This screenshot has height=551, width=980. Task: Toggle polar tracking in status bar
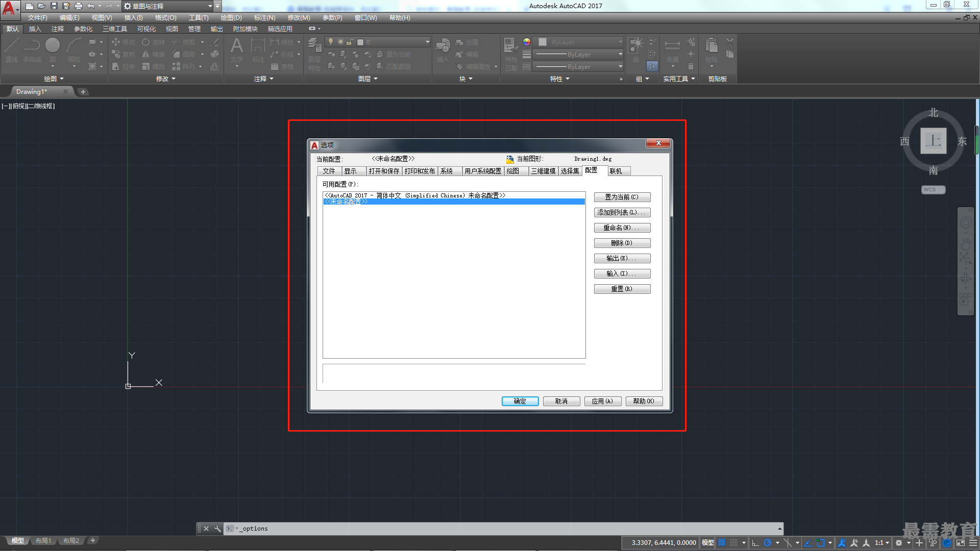point(767,543)
